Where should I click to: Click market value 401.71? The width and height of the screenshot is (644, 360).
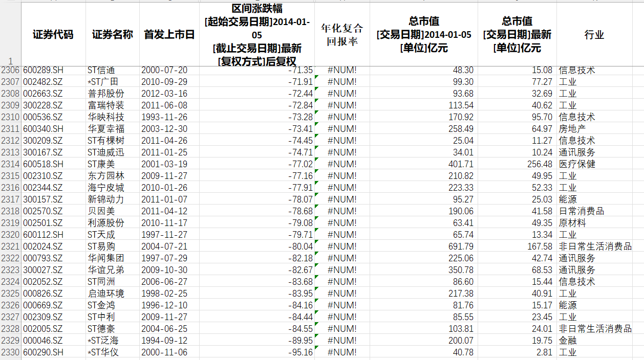click(461, 164)
